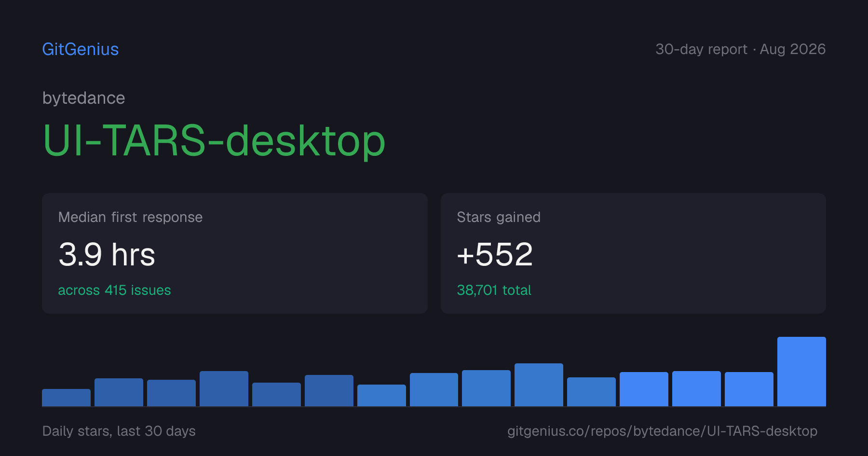Select the '+552' stars value
Viewport: 868px width, 456px height.
point(495,254)
